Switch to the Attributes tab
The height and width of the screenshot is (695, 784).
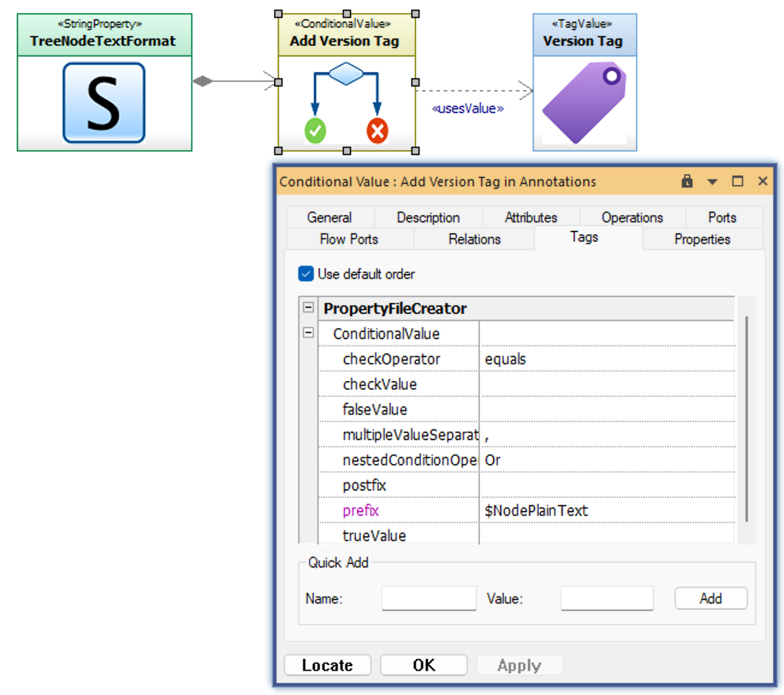click(531, 217)
